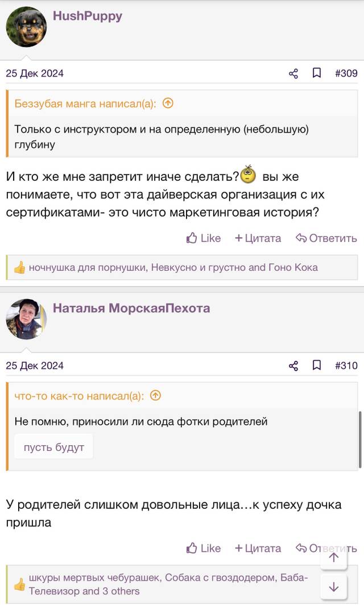The height and width of the screenshot is (605, 364).
Task: Bookmark post #310
Action: click(317, 365)
